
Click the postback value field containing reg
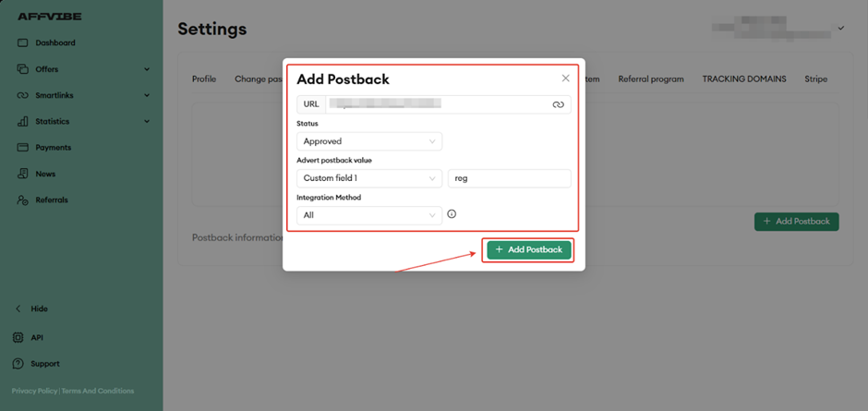509,178
